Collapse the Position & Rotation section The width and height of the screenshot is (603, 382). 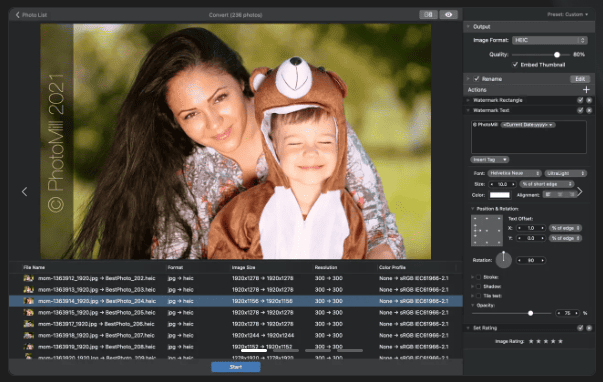(x=473, y=209)
